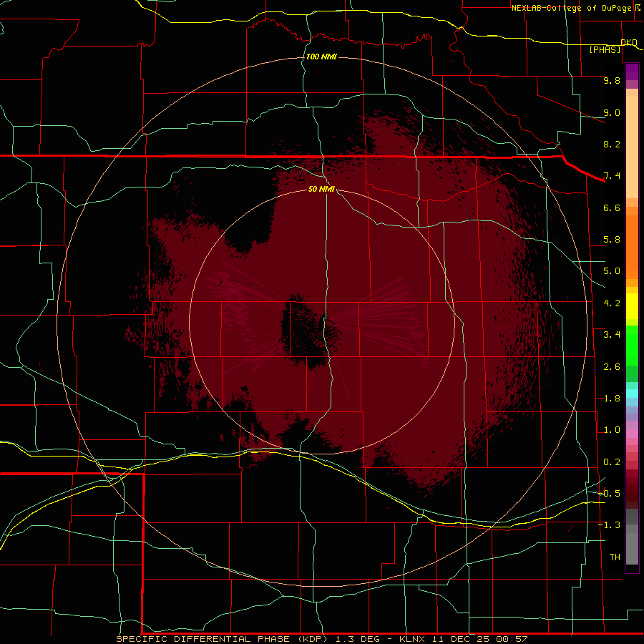Click the KLNX station identifier
This screenshot has height=644, width=644.
(412, 639)
